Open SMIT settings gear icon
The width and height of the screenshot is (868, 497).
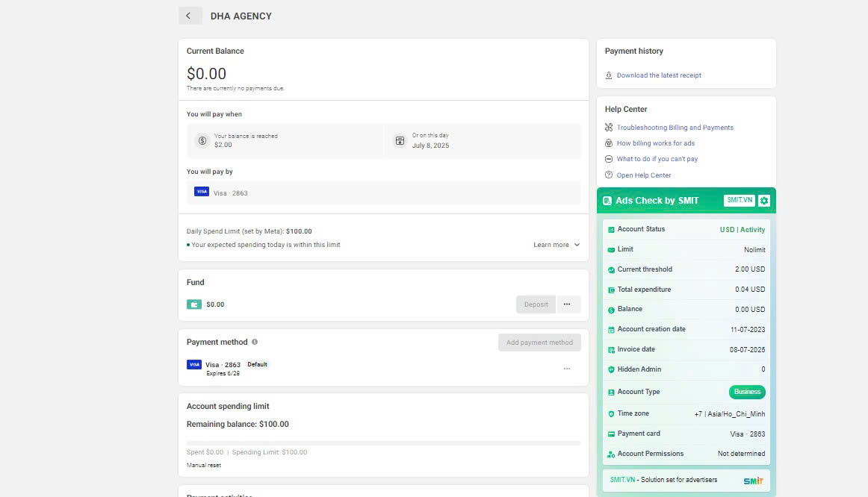click(764, 201)
